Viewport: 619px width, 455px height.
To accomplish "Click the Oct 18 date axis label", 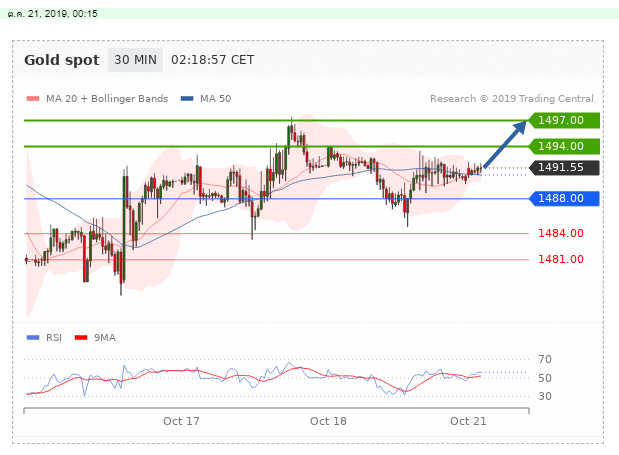I will (x=328, y=421).
